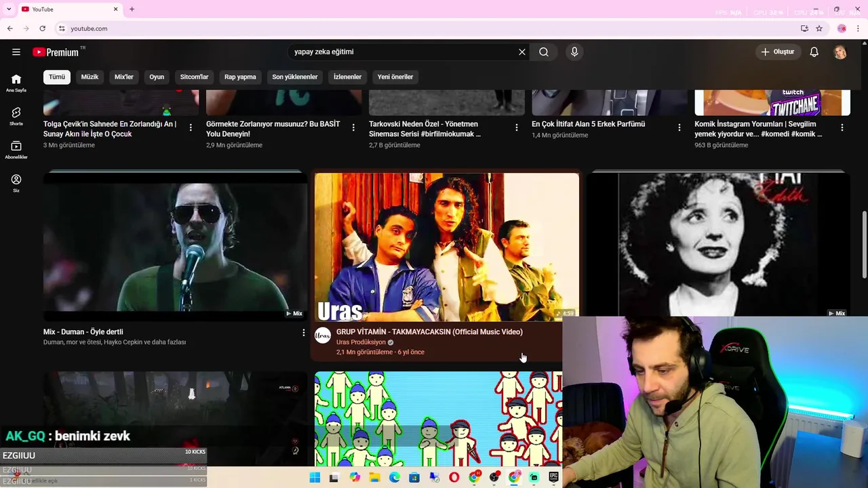Click the magnifier search button
The image size is (868, 488).
coord(544,52)
